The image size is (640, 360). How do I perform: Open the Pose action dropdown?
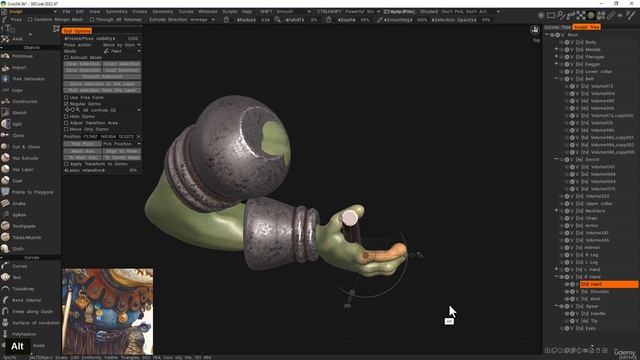pos(121,45)
